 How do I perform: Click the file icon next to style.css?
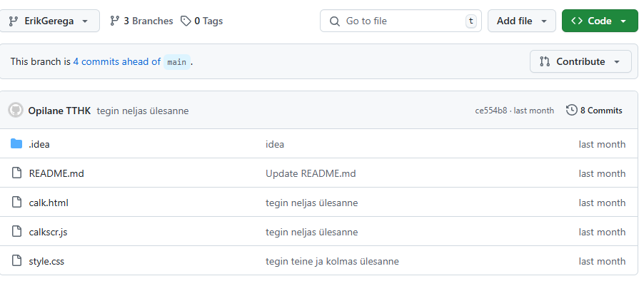pyautogui.click(x=16, y=260)
